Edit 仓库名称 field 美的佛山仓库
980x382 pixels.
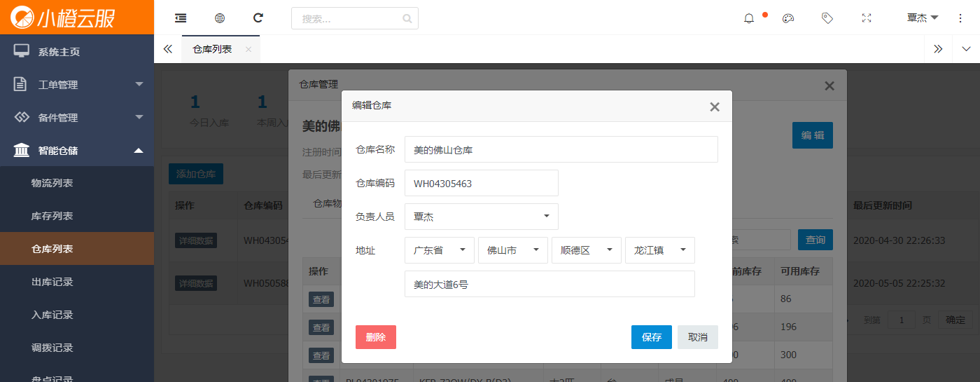pyautogui.click(x=561, y=149)
